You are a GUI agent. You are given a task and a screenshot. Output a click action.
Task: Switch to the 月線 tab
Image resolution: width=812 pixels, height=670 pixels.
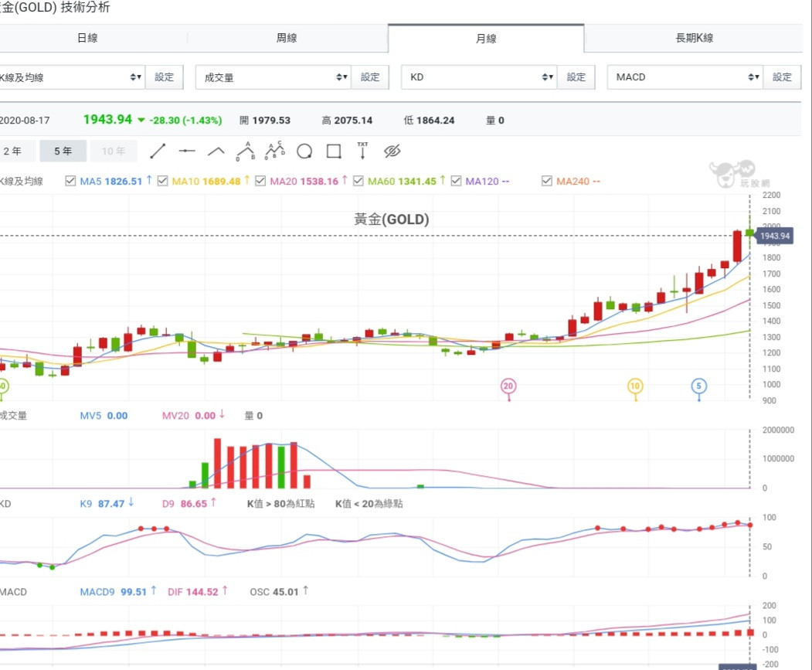[x=486, y=39]
